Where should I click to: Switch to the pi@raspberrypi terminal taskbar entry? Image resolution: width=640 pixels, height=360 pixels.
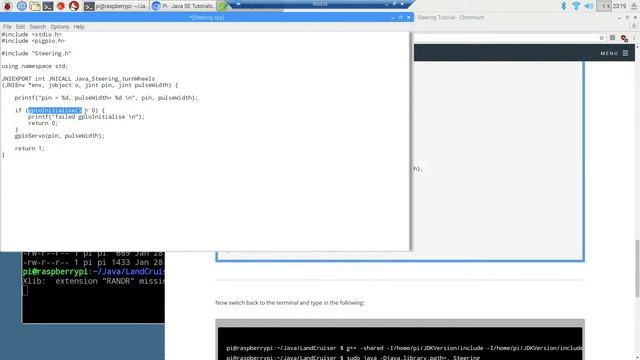coord(116,6)
